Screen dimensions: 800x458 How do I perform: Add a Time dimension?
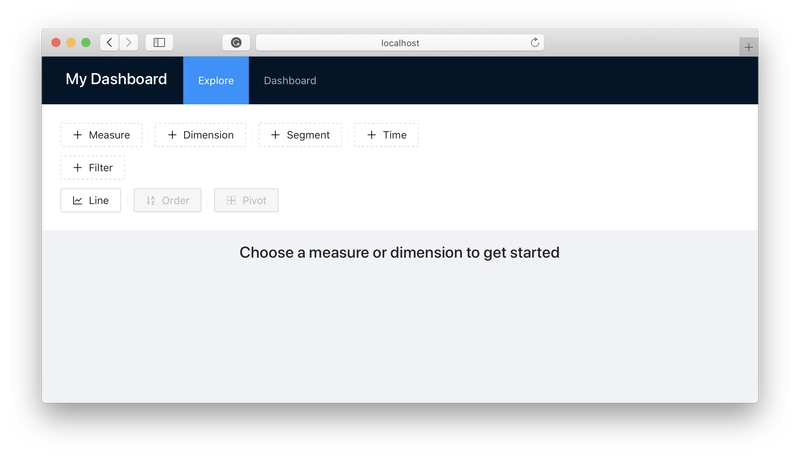pos(387,135)
